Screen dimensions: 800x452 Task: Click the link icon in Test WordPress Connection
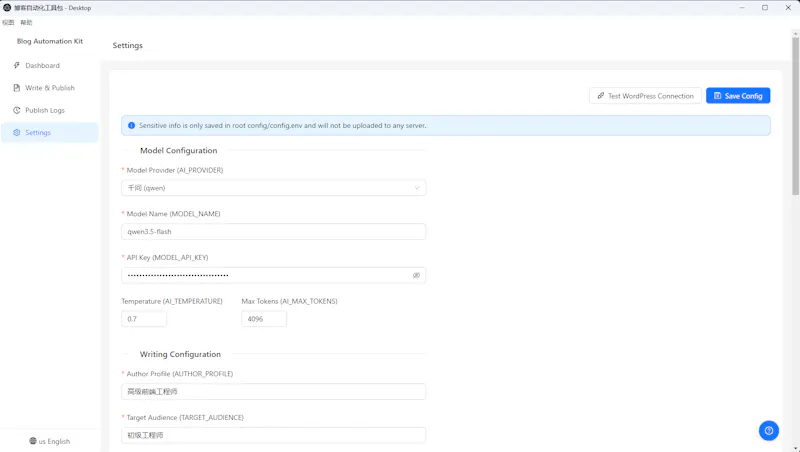pos(601,96)
